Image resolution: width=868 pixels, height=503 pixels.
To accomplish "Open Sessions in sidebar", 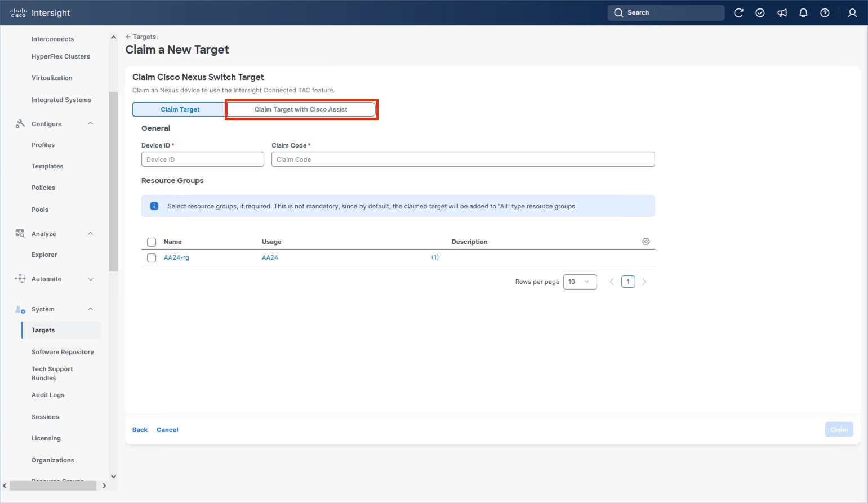I will point(45,417).
